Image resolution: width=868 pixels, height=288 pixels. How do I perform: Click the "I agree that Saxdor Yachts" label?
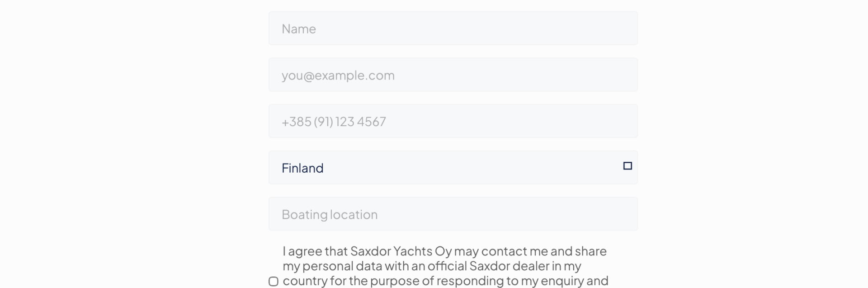444,251
